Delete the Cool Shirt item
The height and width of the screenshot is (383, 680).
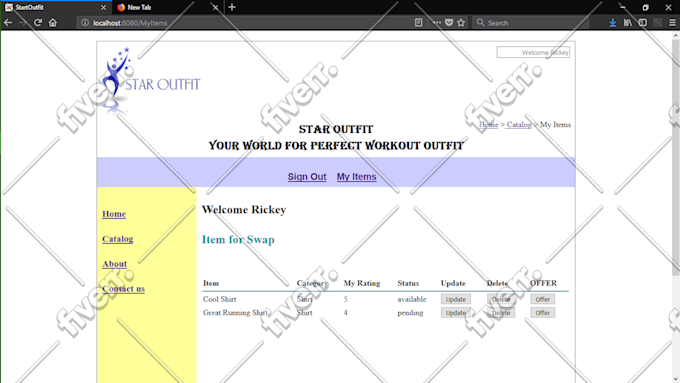click(x=501, y=299)
